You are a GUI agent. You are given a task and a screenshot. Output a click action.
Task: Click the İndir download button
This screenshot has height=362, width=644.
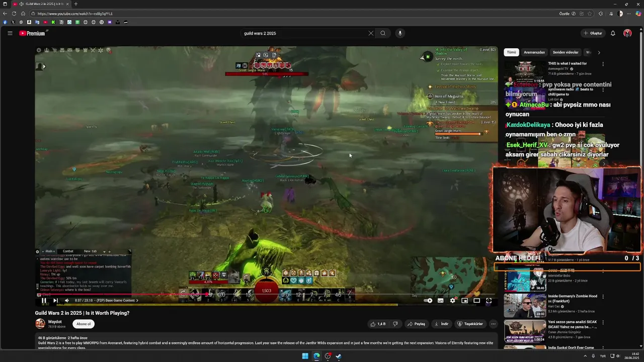click(x=441, y=324)
